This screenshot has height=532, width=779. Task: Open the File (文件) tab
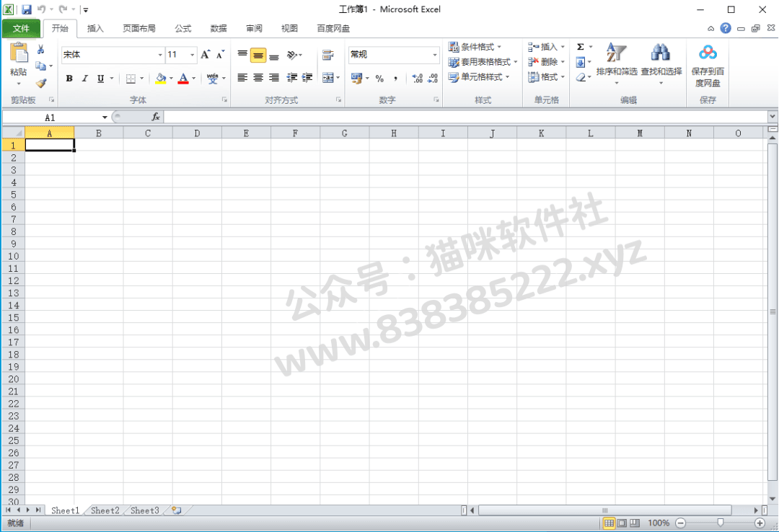click(21, 28)
